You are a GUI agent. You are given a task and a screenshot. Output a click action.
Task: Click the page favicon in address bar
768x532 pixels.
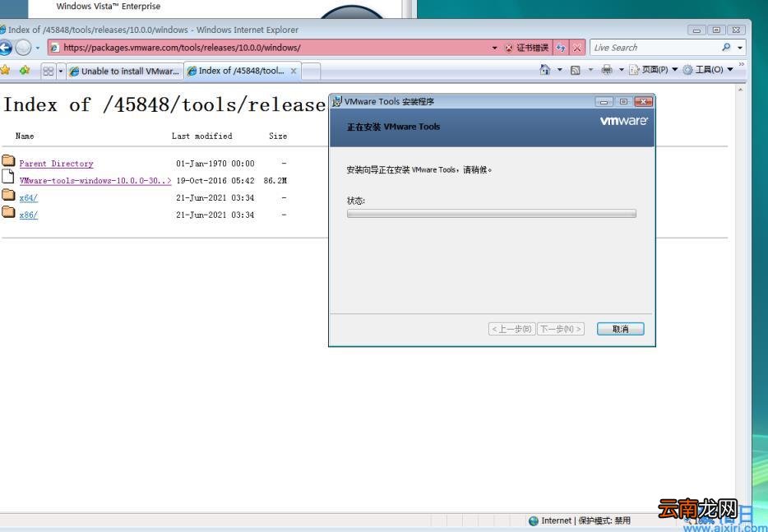55,48
